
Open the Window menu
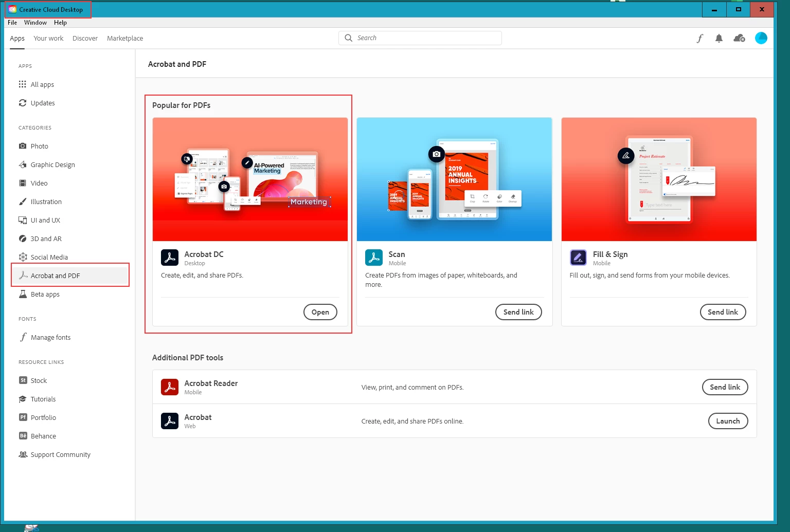(x=35, y=23)
